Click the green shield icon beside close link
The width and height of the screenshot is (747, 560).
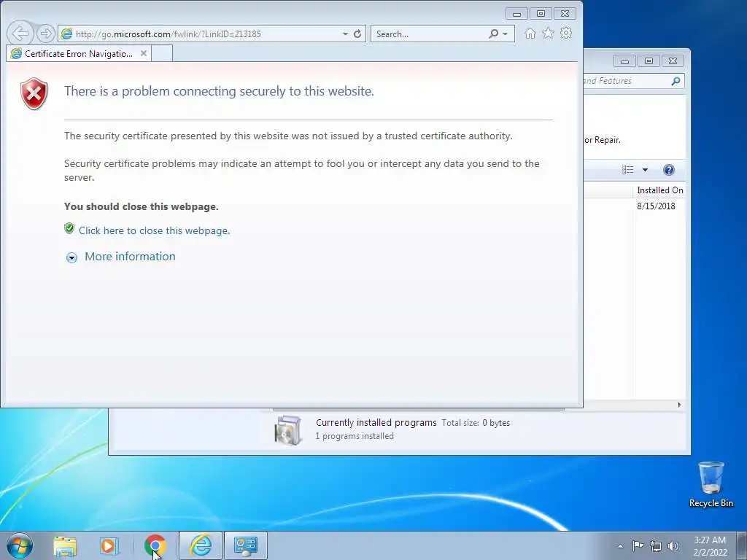(69, 228)
